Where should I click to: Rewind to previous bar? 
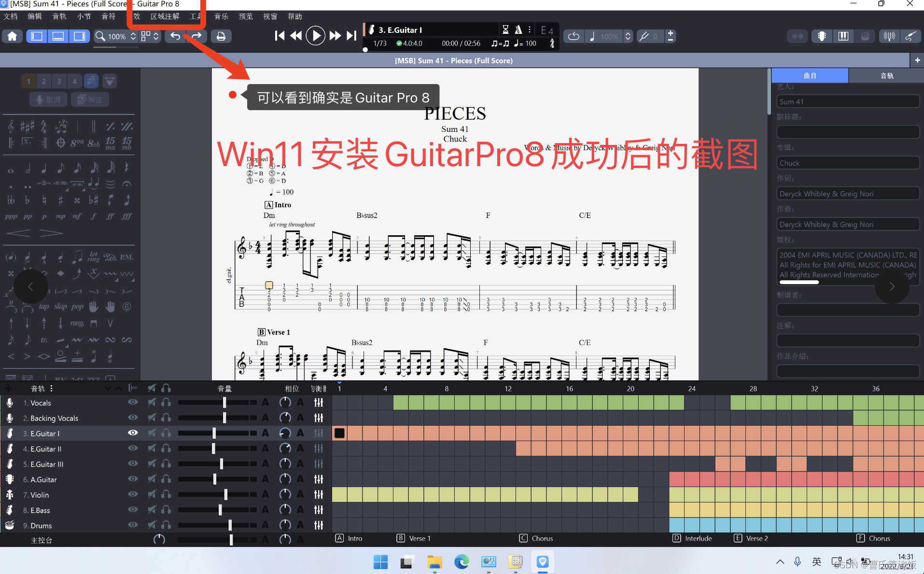click(x=295, y=36)
